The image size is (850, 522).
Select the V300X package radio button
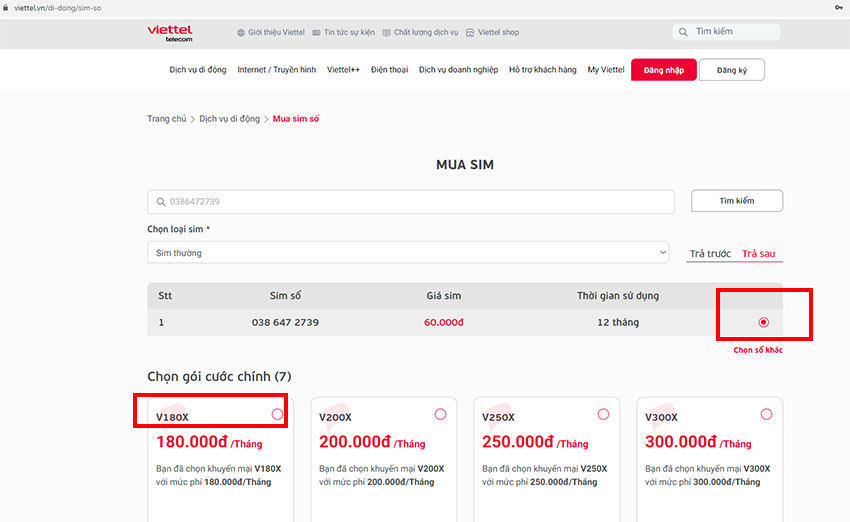pyautogui.click(x=767, y=414)
